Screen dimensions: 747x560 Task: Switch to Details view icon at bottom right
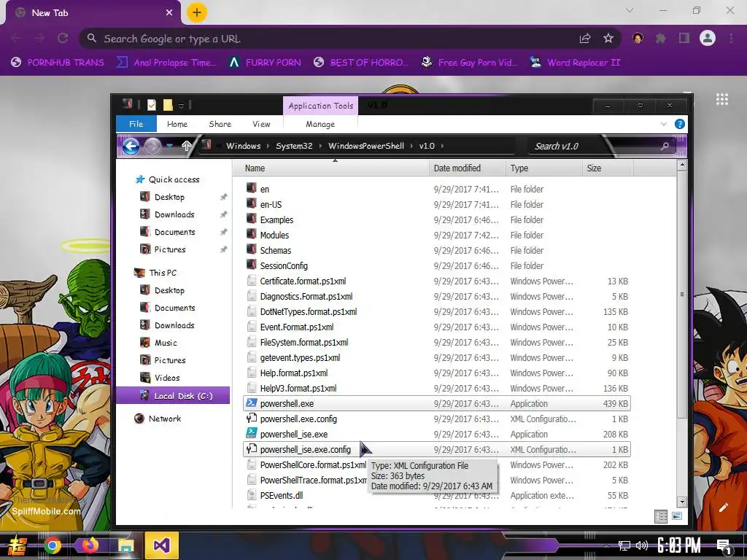coord(661,516)
